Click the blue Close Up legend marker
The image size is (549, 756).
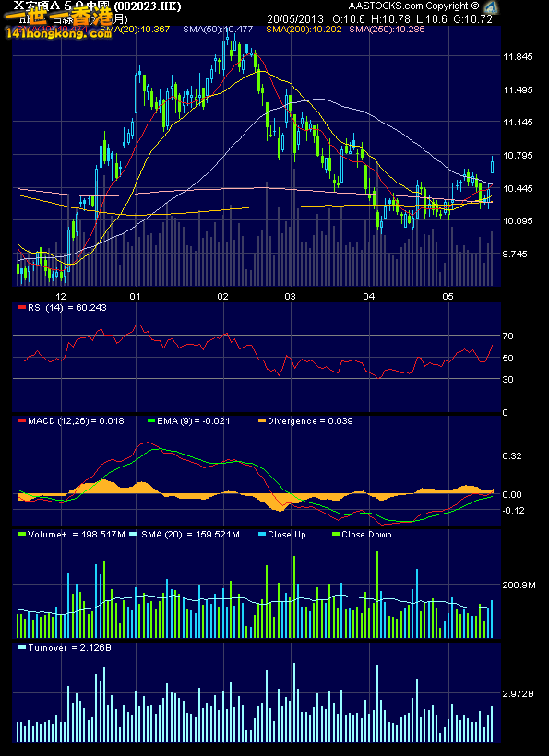click(262, 535)
